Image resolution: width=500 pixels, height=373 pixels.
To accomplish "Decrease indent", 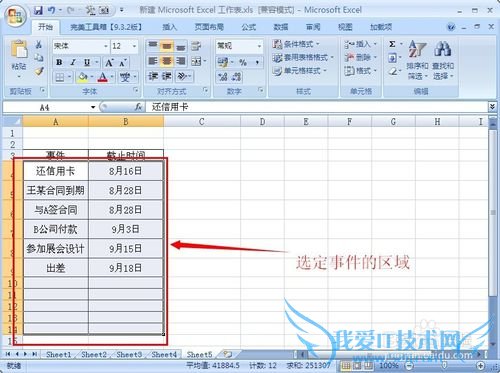I will click(153, 76).
